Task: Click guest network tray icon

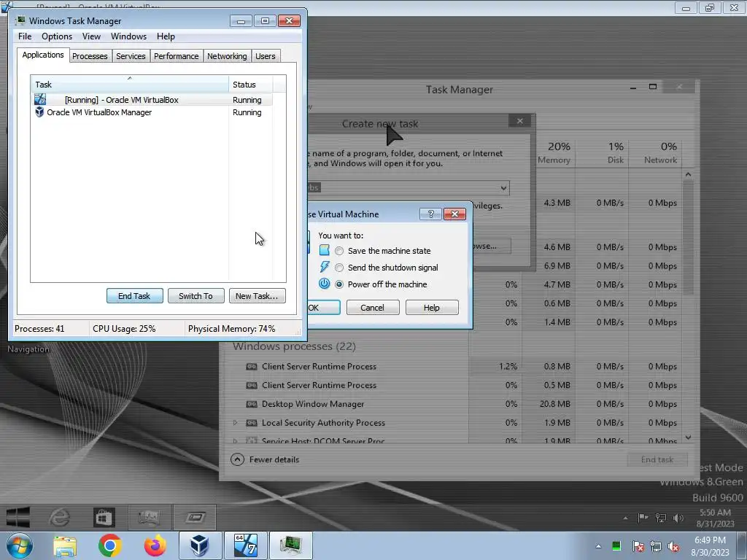Action: (x=660, y=518)
